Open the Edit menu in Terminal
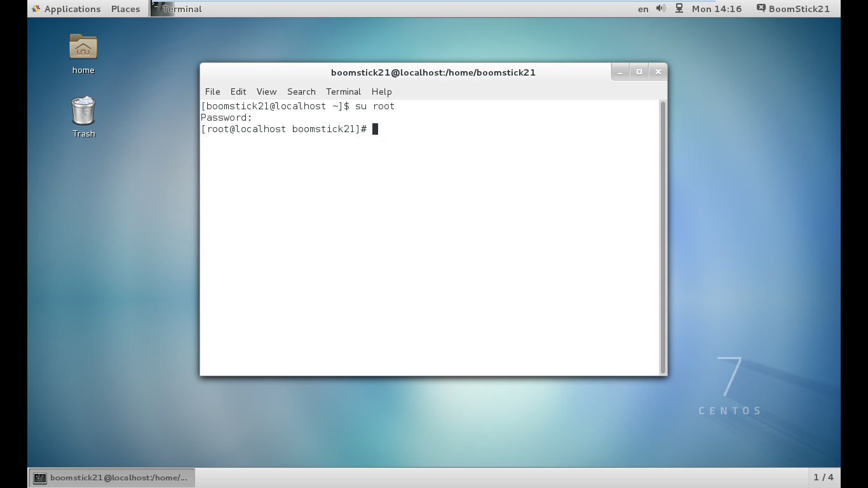Image resolution: width=868 pixels, height=488 pixels. point(238,91)
